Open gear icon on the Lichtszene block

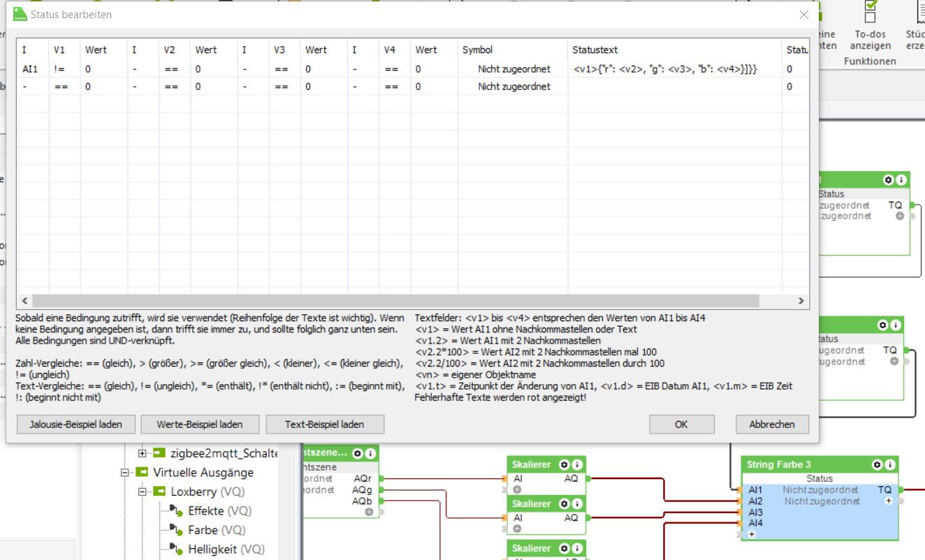[358, 452]
